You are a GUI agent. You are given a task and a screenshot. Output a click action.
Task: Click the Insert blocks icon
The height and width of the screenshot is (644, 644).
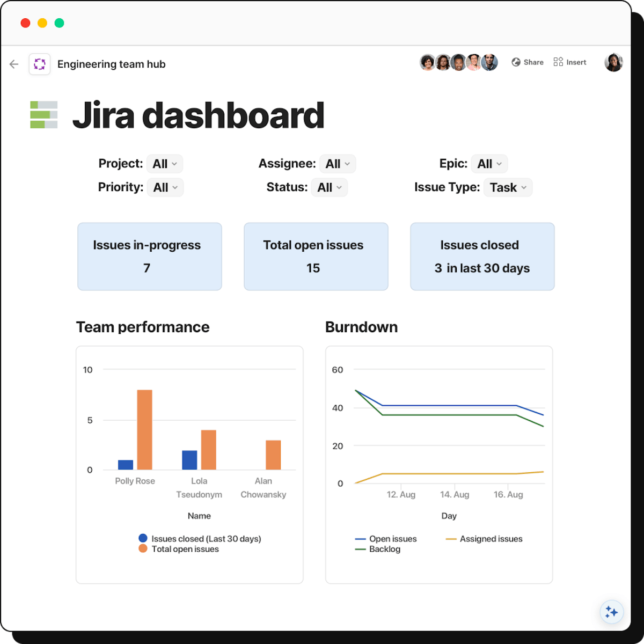[x=558, y=62]
